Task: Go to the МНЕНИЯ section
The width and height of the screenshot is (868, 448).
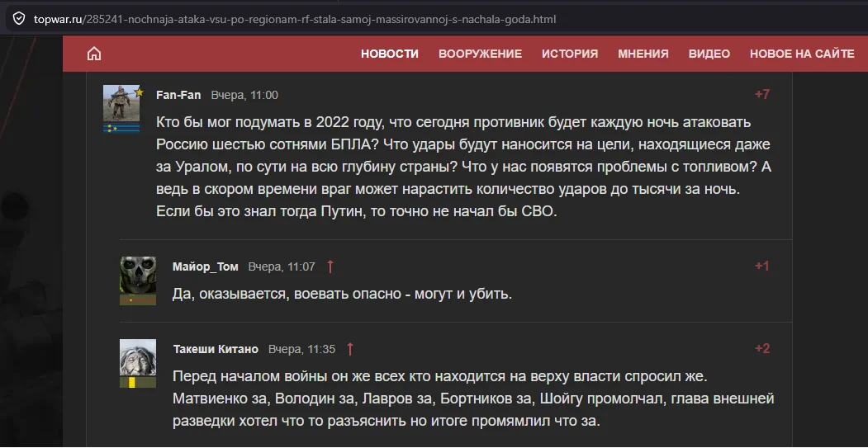Action: (x=643, y=54)
